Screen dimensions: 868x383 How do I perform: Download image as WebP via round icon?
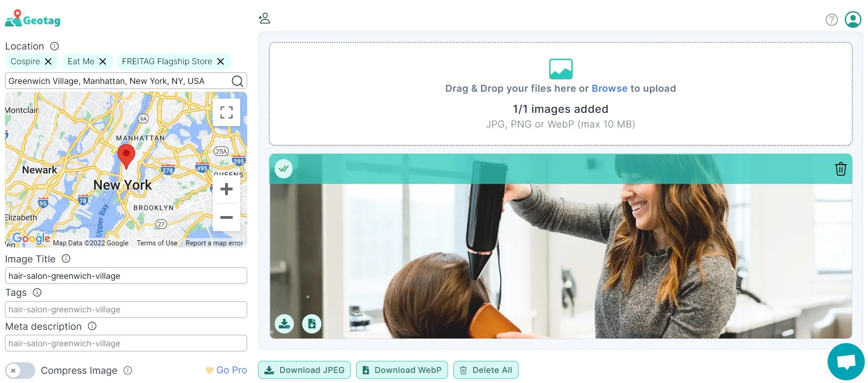tap(312, 324)
